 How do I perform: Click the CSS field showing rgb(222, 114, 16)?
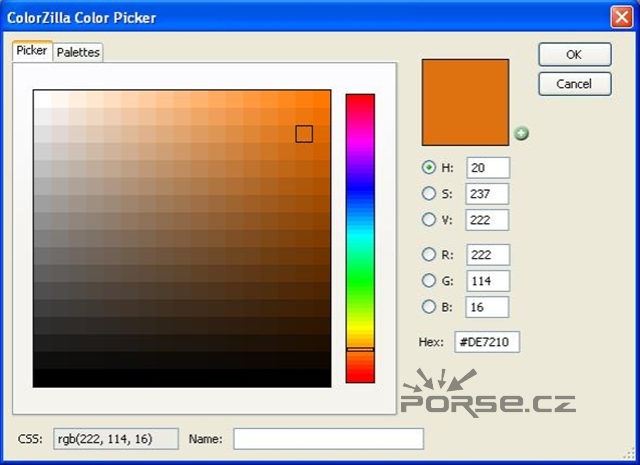116,439
